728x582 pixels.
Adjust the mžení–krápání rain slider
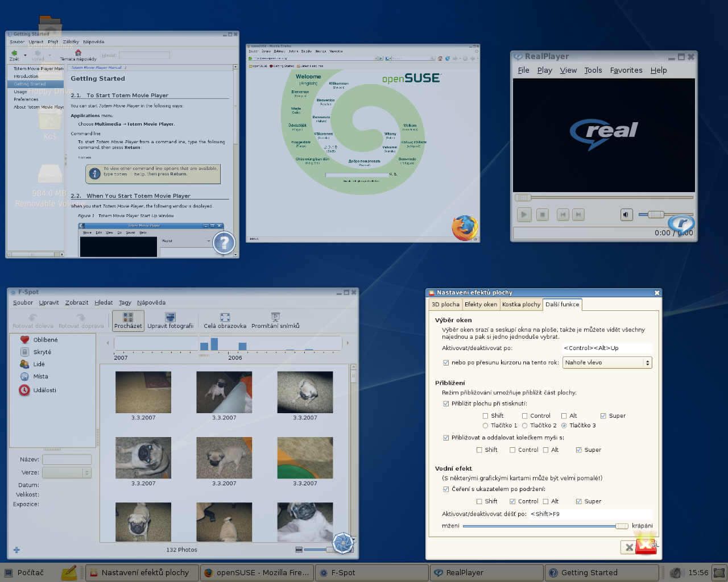coord(545,526)
